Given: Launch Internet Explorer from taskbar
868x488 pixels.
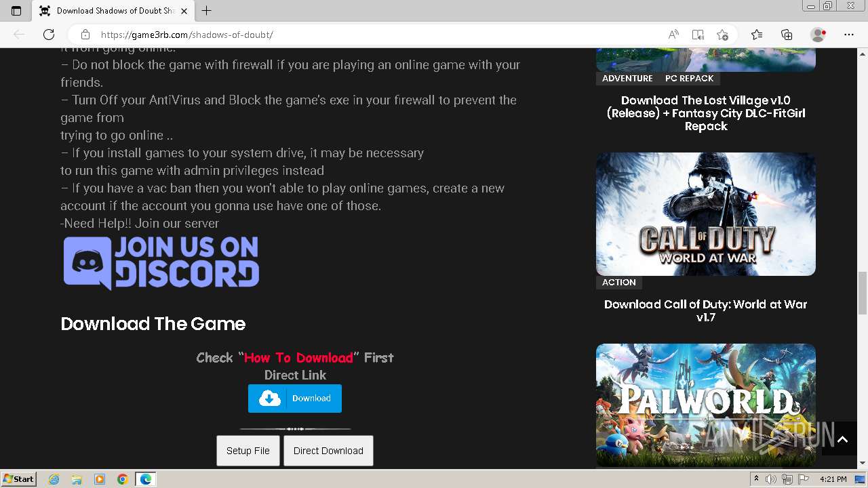Looking at the screenshot, I should [x=54, y=479].
